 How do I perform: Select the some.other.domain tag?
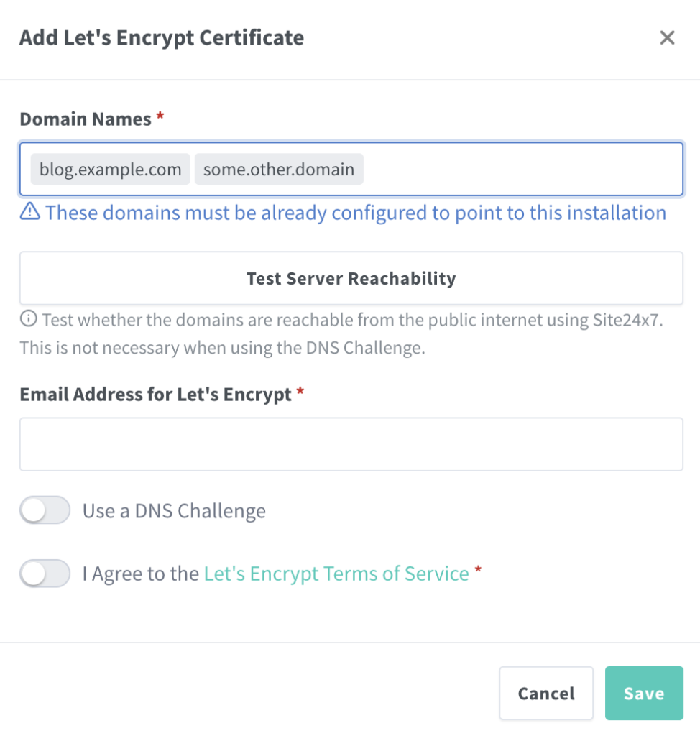[279, 170]
